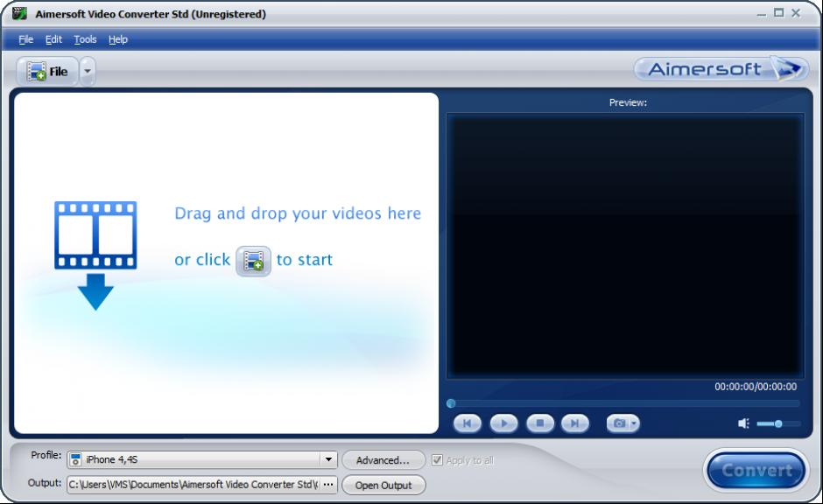The height and width of the screenshot is (504, 823).
Task: Click the application icon in title bar
Action: [19, 13]
